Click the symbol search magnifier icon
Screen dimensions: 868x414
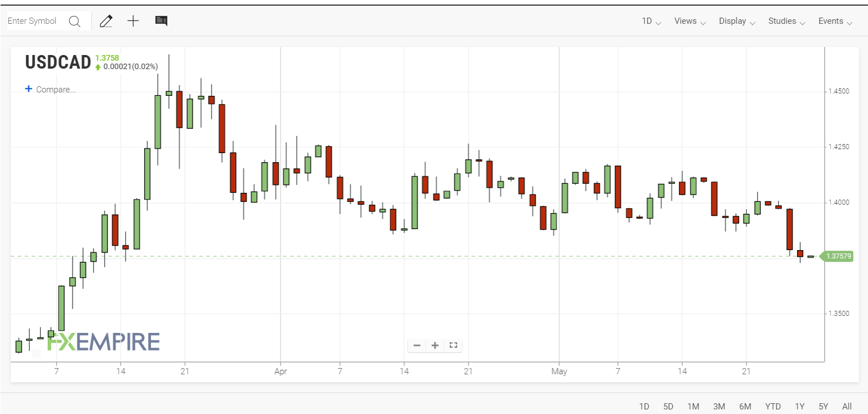(x=74, y=22)
